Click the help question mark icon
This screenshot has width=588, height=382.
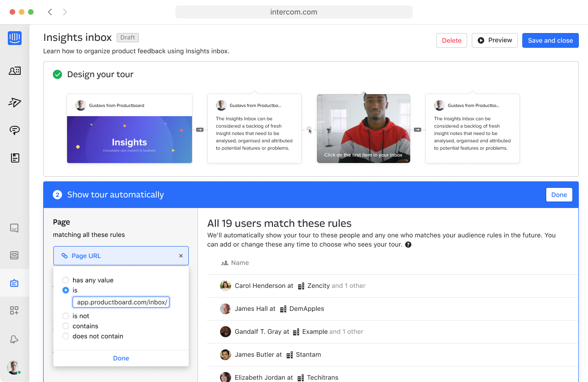point(408,245)
